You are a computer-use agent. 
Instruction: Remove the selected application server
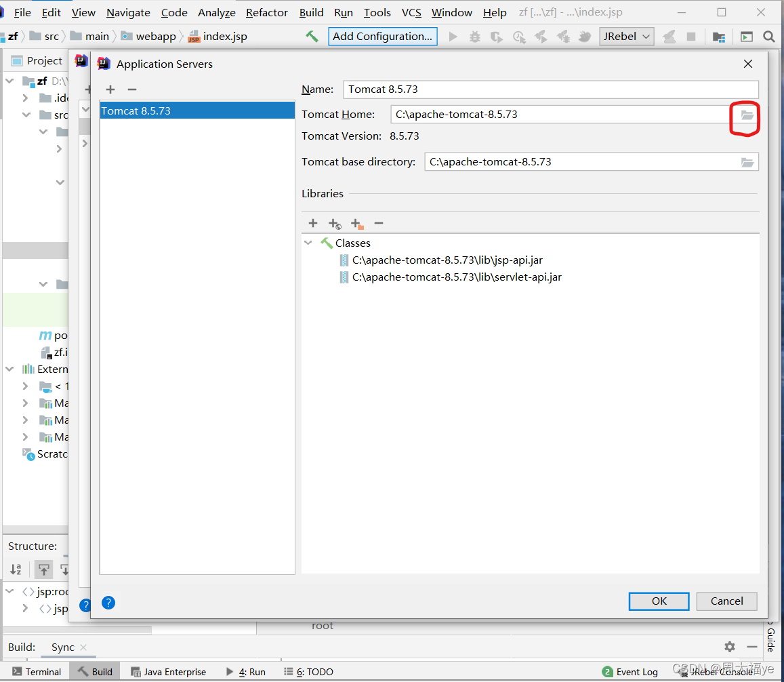point(132,89)
